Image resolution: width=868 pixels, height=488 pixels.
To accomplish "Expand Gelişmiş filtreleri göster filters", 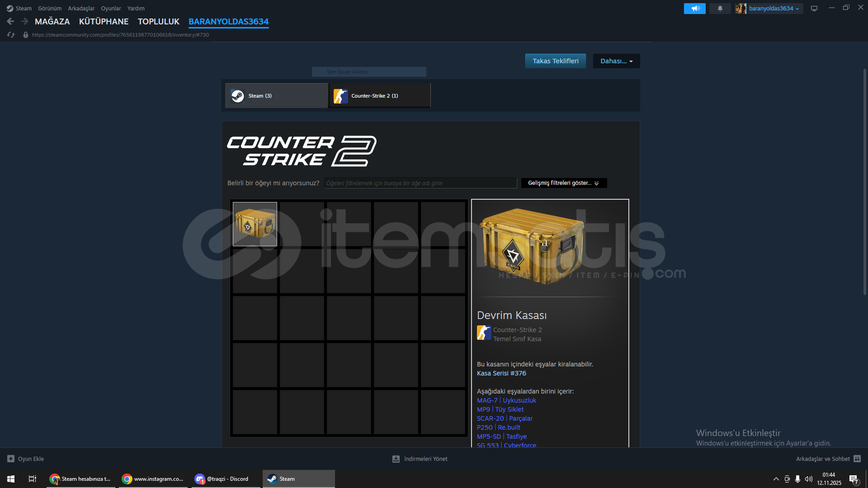I will 563,183.
